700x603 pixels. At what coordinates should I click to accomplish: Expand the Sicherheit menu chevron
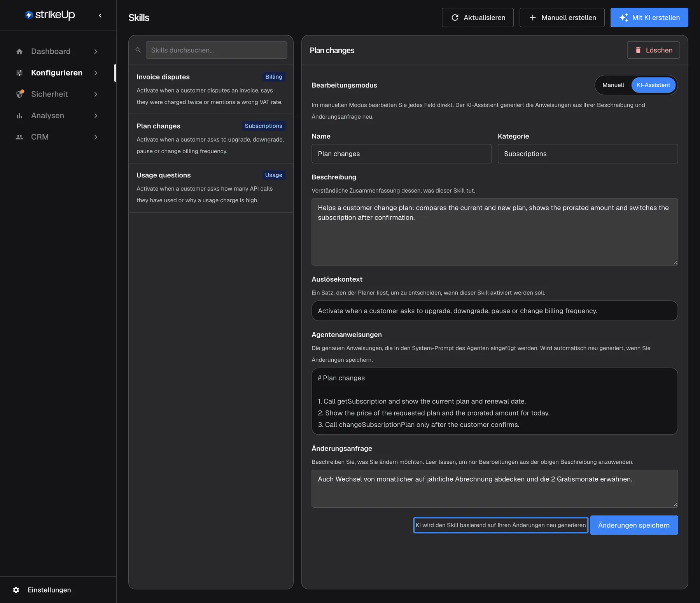coord(96,94)
